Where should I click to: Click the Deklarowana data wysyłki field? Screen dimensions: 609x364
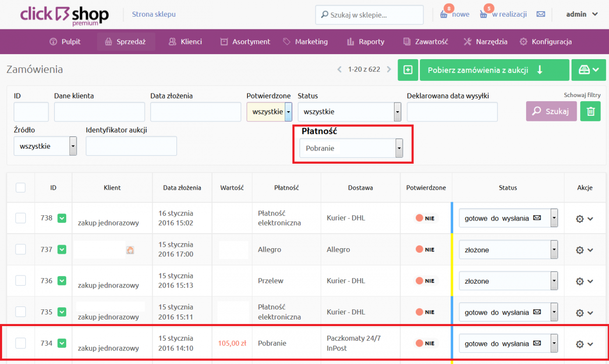click(x=452, y=112)
